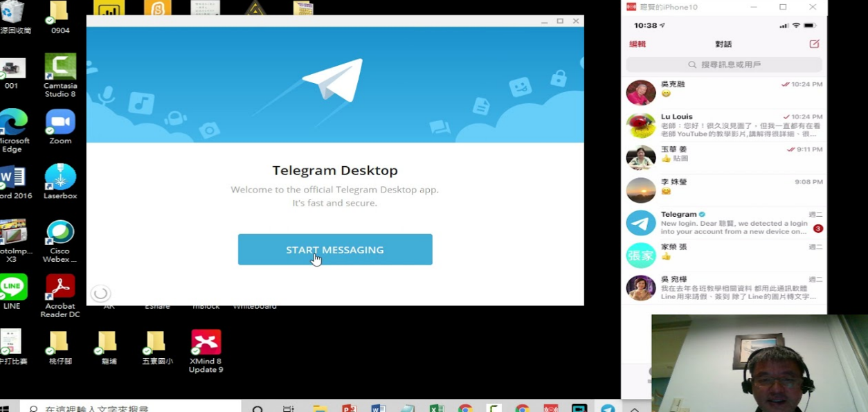Viewport: 868px width, 412px height.
Task: Open the chat with 玉華 姜
Action: (x=724, y=158)
